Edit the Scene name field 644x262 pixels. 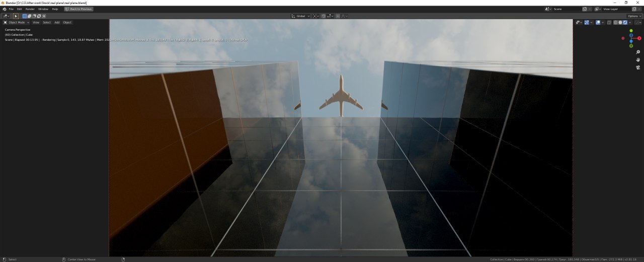pyautogui.click(x=567, y=9)
